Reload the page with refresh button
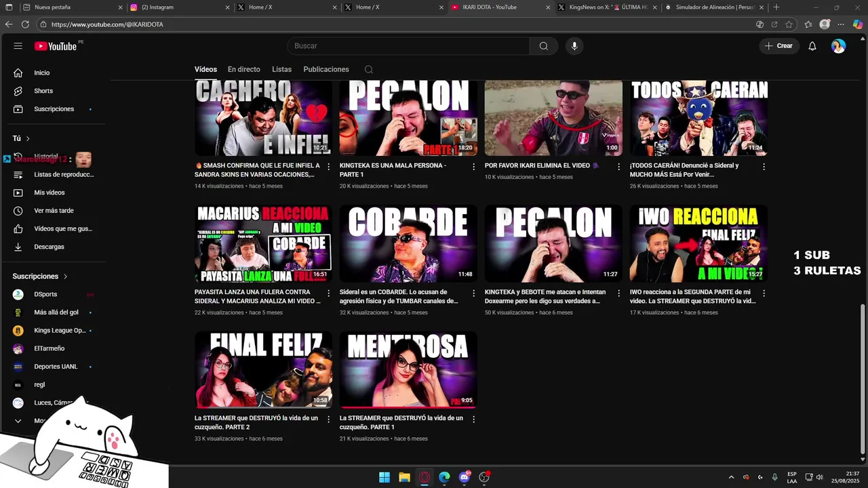 click(x=25, y=24)
